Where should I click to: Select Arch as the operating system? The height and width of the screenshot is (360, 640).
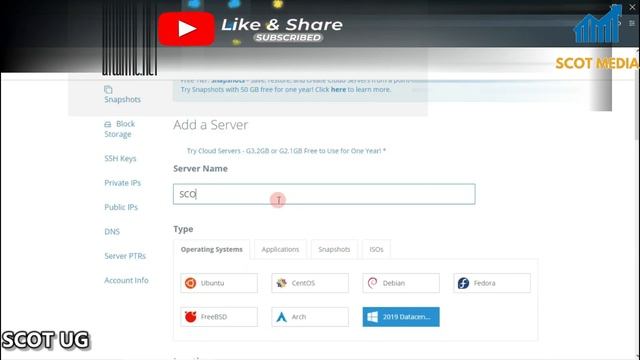tap(310, 317)
